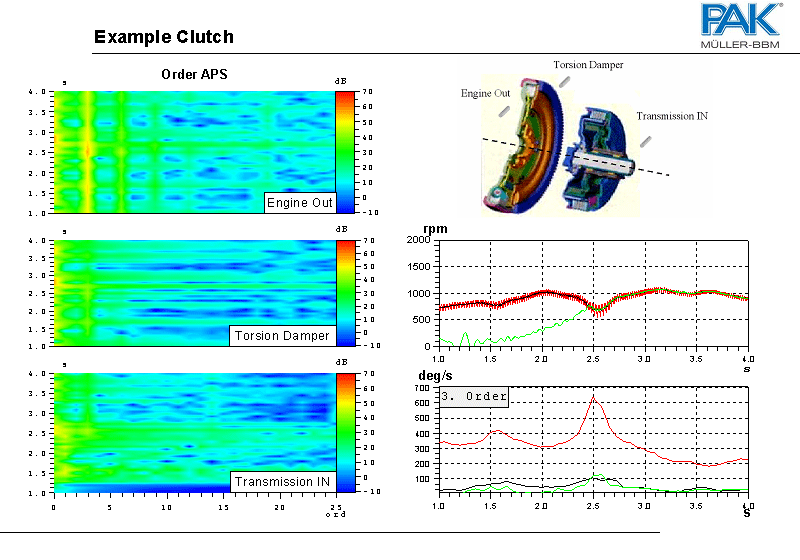Viewport: 800px width, 560px height.
Task: Click the dB color bar beside Engine Out plot
Action: [344, 151]
